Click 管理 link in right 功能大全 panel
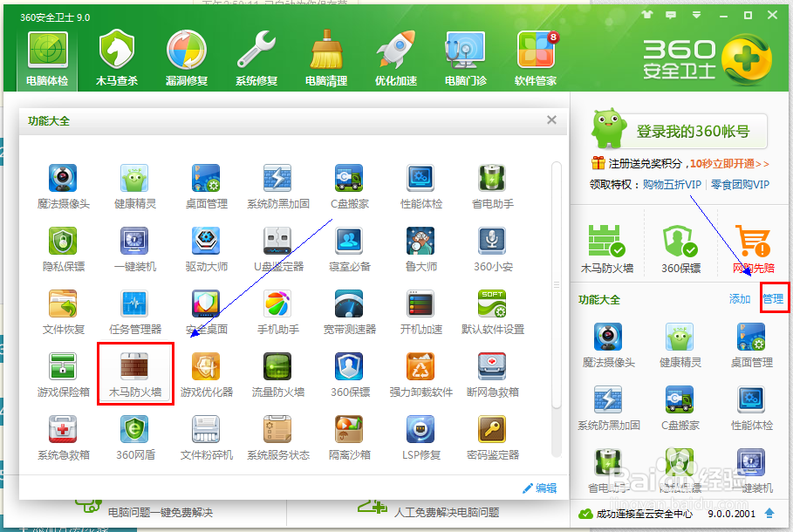The height and width of the screenshot is (532, 793). (773, 299)
